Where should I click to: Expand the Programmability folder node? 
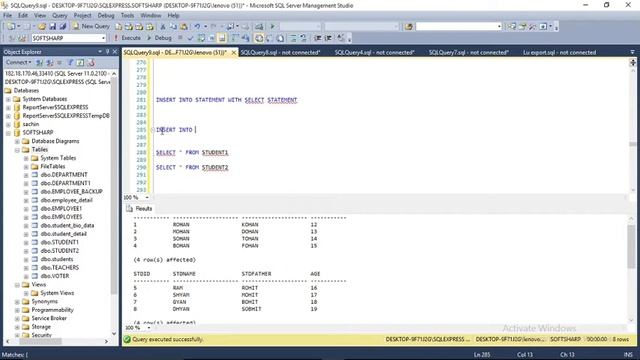[17, 310]
